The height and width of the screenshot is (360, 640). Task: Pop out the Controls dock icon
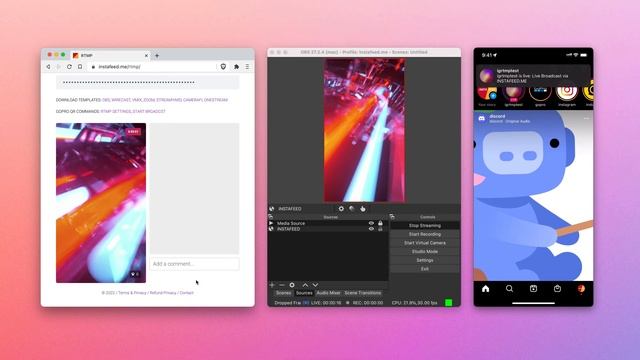coord(392,217)
